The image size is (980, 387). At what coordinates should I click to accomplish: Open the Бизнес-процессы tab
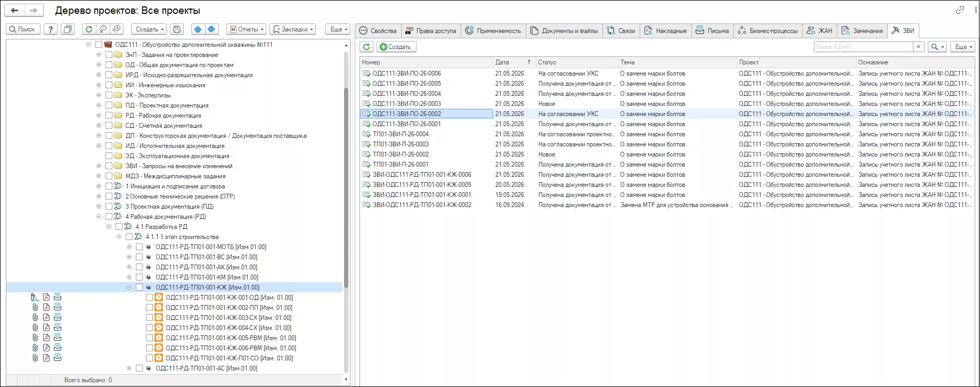pos(768,31)
